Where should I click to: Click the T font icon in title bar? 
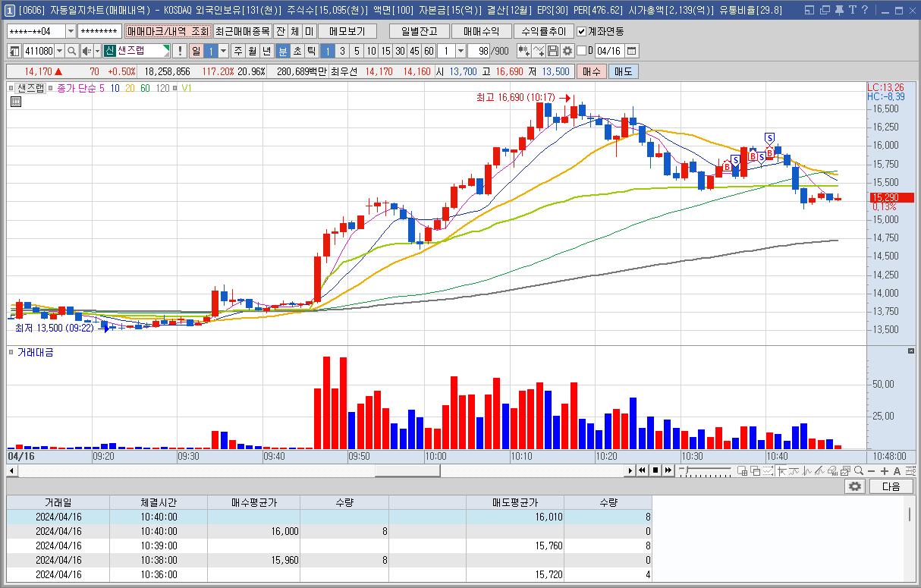852,10
